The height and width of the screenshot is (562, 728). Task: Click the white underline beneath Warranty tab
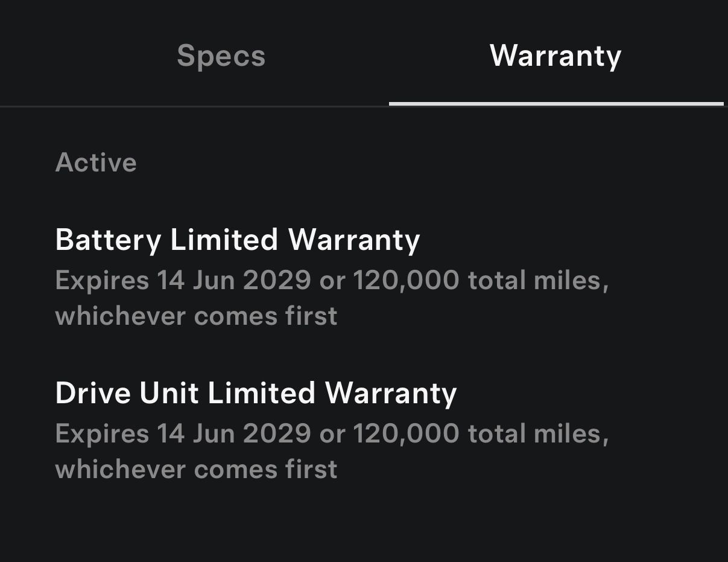coord(555,104)
